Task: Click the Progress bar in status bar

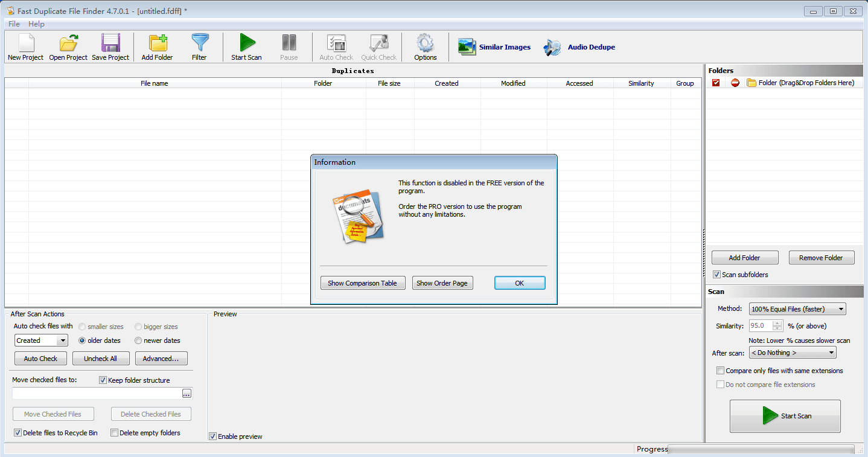Action: click(761, 449)
